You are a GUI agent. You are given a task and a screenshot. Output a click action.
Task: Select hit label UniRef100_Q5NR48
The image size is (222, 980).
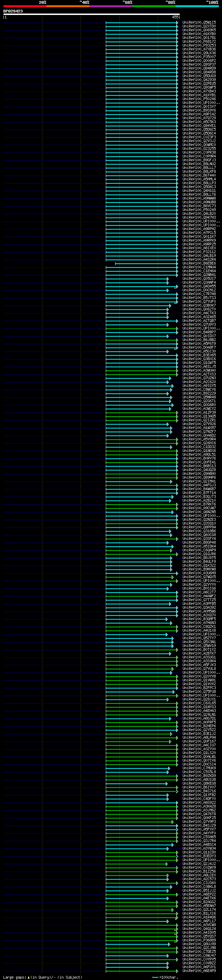(199, 397)
